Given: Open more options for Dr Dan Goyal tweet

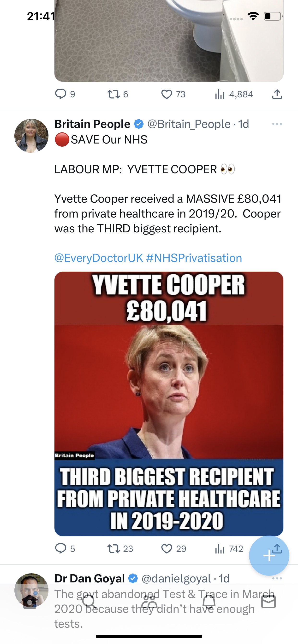Looking at the screenshot, I should [277, 578].
